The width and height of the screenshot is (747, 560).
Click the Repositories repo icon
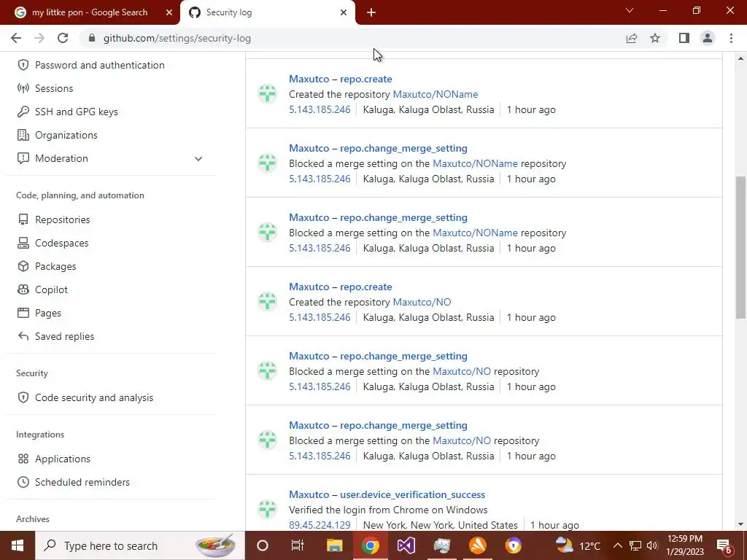tap(23, 219)
